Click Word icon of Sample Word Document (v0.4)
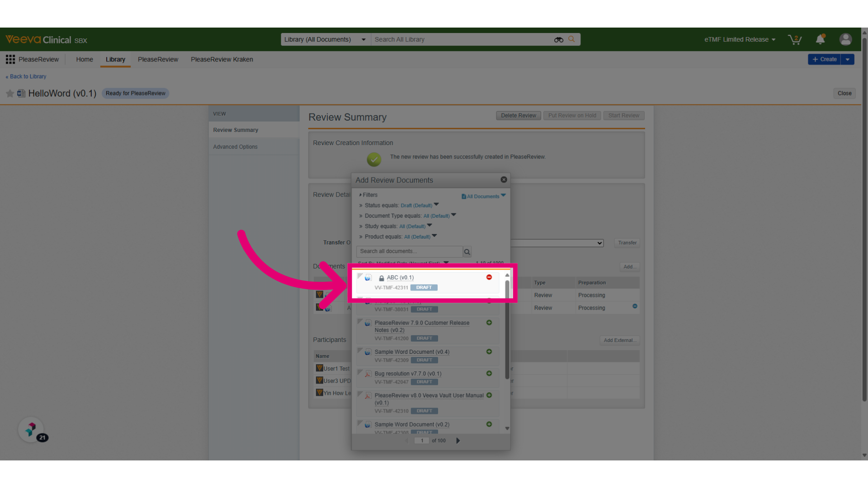The width and height of the screenshot is (868, 488). 368,352
